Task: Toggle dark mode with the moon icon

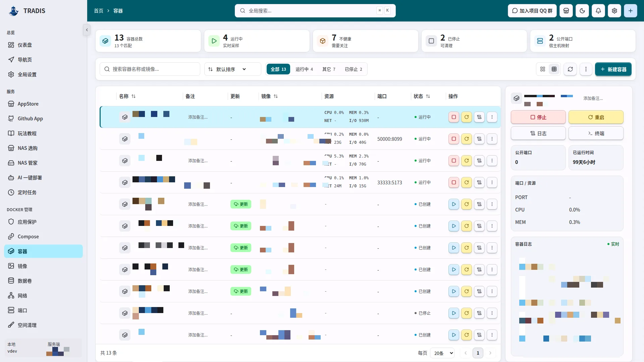Action: tap(582, 11)
